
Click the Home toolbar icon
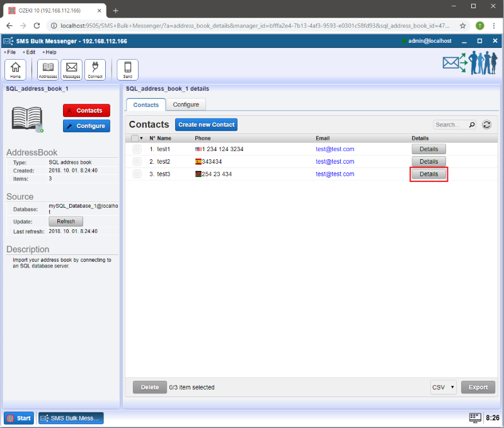point(15,69)
